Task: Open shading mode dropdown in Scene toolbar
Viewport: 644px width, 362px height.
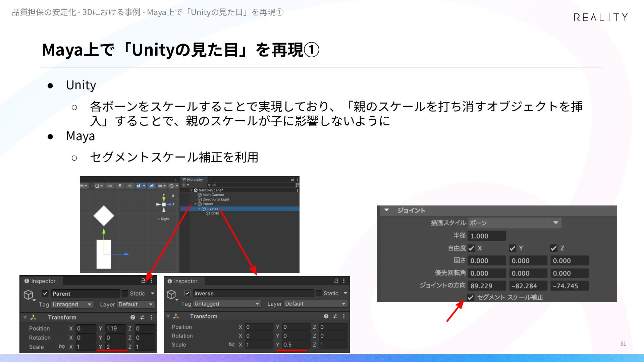Action: click(x=99, y=186)
